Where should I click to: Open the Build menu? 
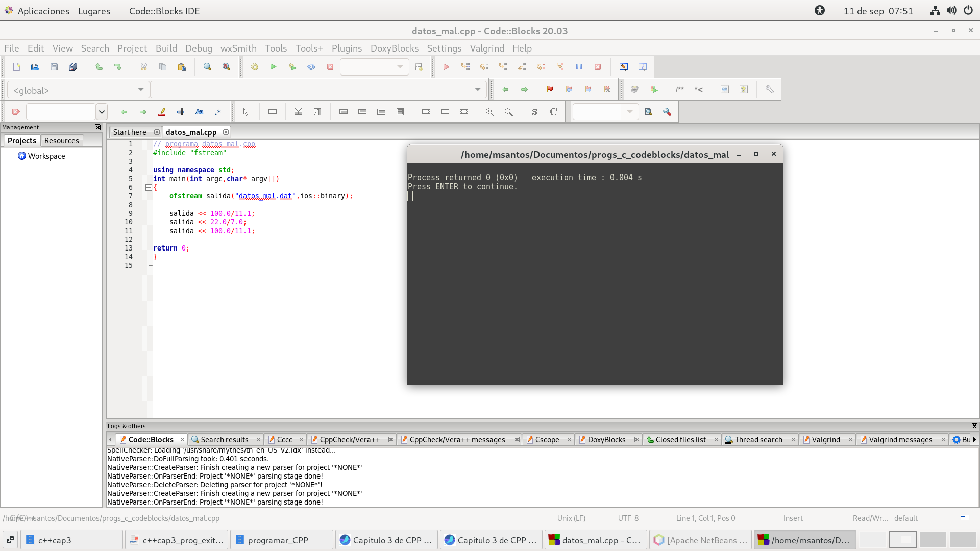coord(166,48)
